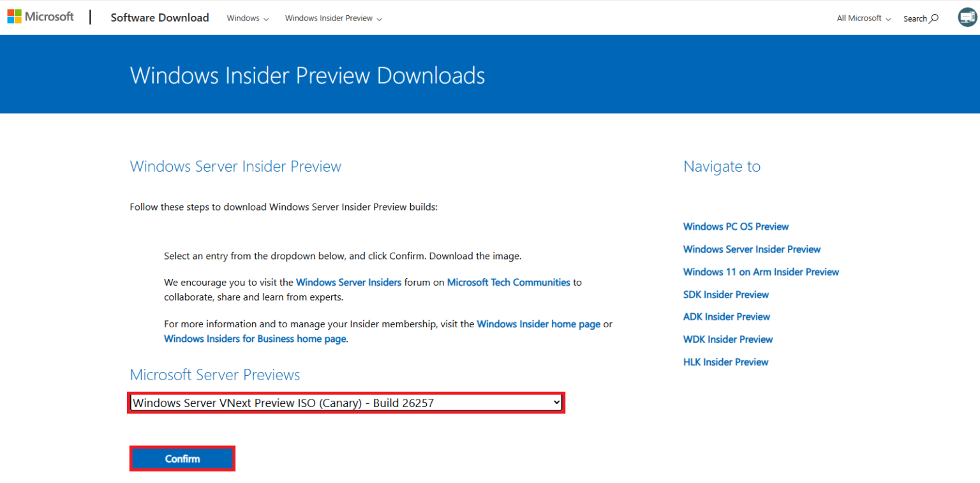This screenshot has width=980, height=483.
Task: Open the Windows Insider home page
Action: pyautogui.click(x=538, y=323)
